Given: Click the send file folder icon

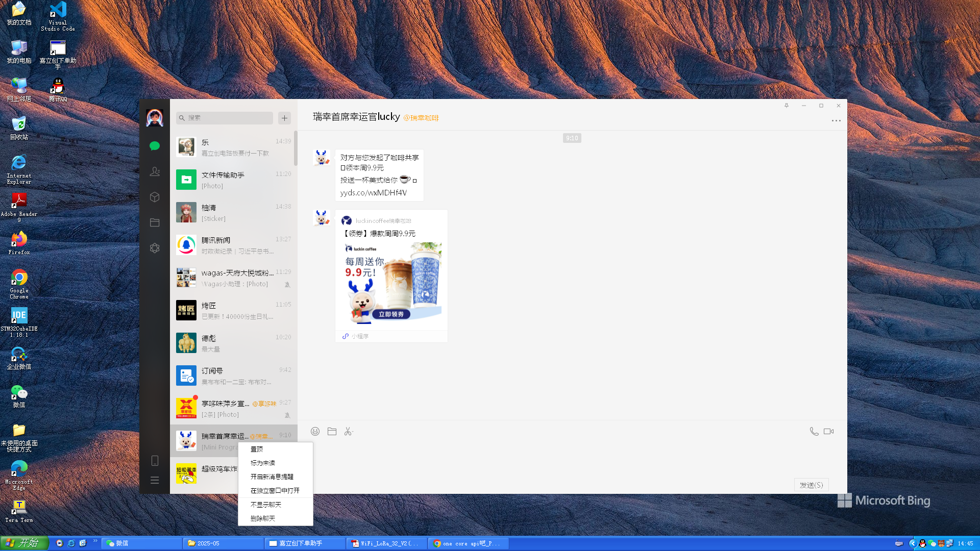Looking at the screenshot, I should point(332,432).
